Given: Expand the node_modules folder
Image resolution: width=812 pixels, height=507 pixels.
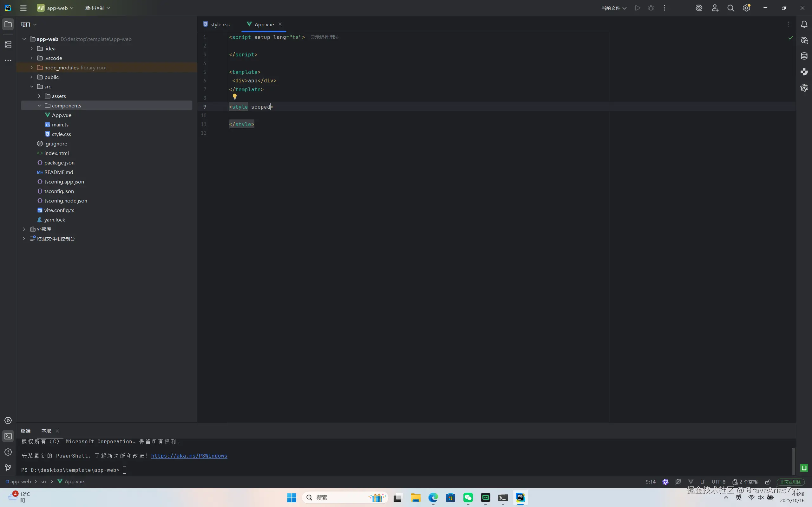Looking at the screenshot, I should (31, 67).
